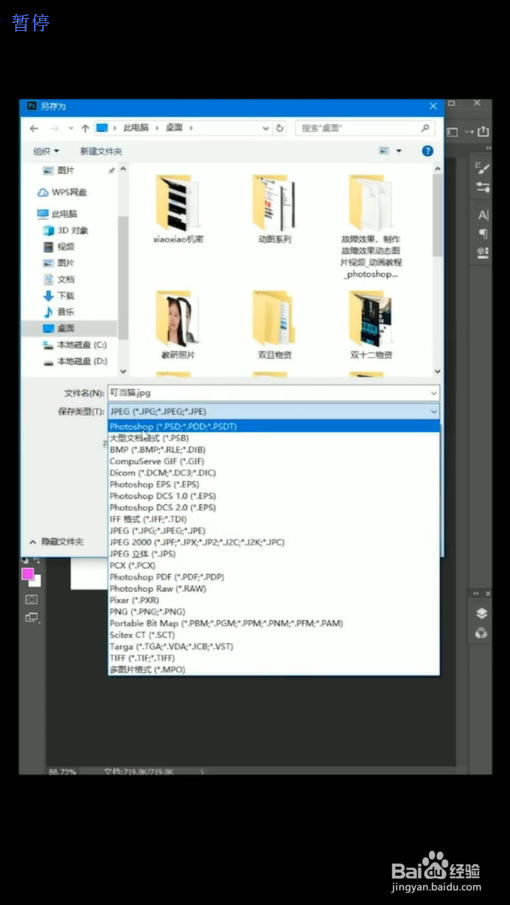The width and height of the screenshot is (510, 905).
Task: Choose PNG (*.PNG;*.PNG) format
Action: 273,612
